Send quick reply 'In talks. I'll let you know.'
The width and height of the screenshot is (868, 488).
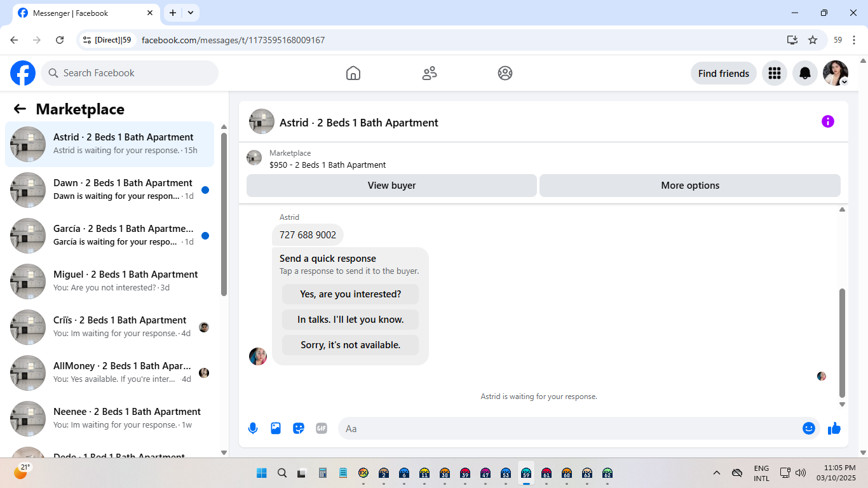tap(351, 320)
